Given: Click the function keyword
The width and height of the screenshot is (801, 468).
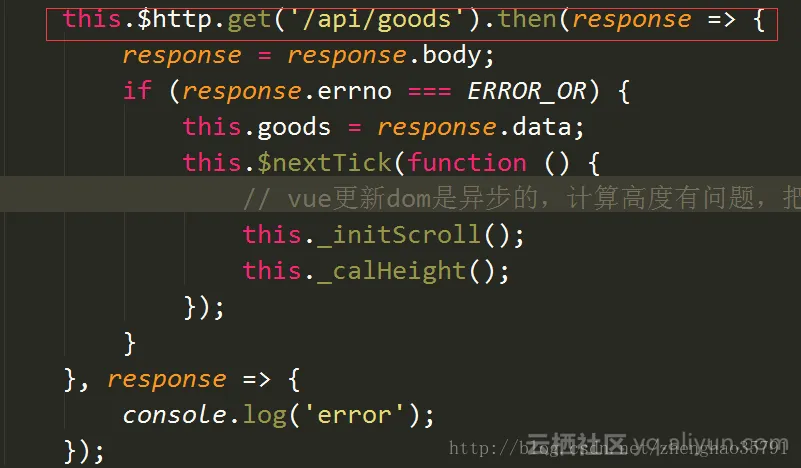Looking at the screenshot, I should click(467, 162).
